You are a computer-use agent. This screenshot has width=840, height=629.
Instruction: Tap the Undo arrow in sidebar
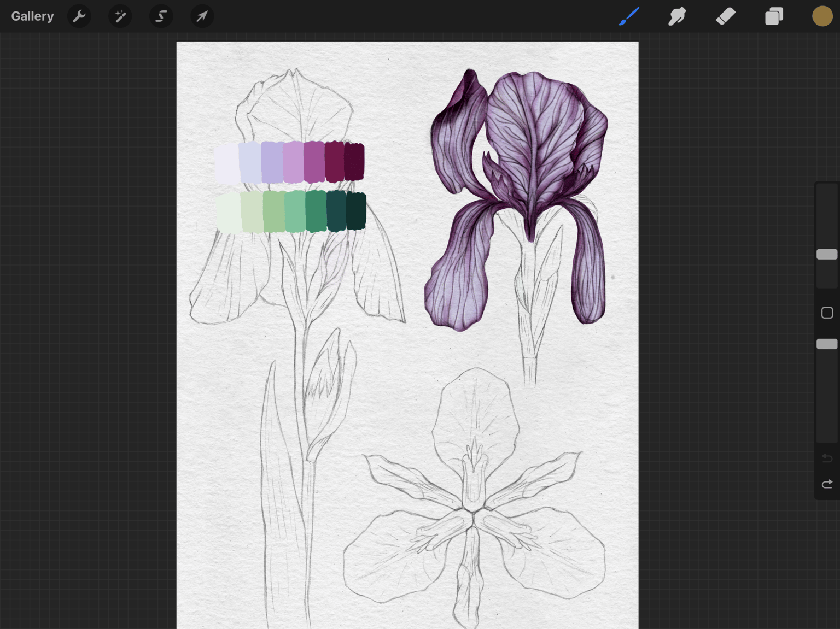(x=827, y=458)
